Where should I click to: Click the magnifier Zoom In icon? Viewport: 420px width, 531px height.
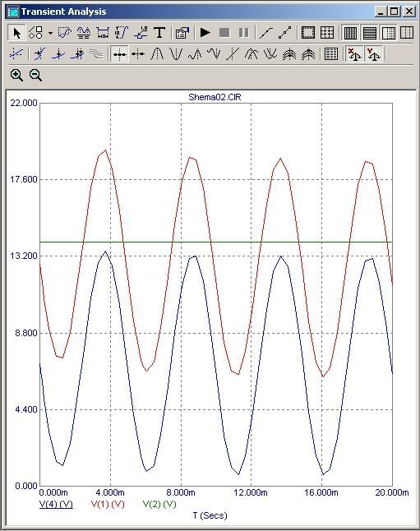click(16, 75)
